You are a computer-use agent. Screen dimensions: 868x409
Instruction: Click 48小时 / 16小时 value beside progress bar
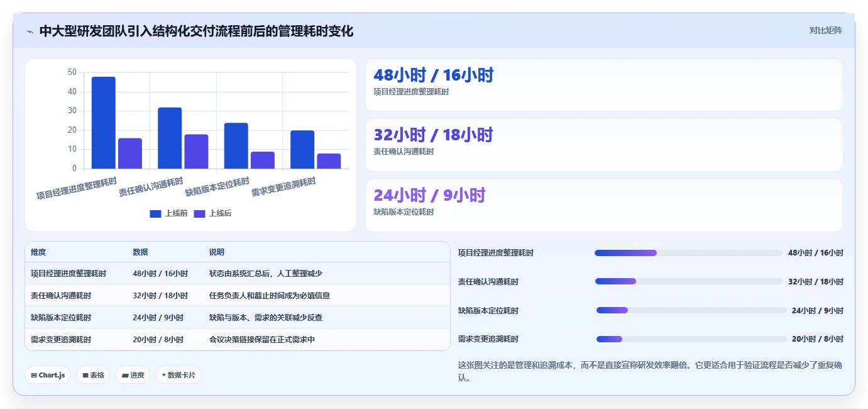coord(816,253)
